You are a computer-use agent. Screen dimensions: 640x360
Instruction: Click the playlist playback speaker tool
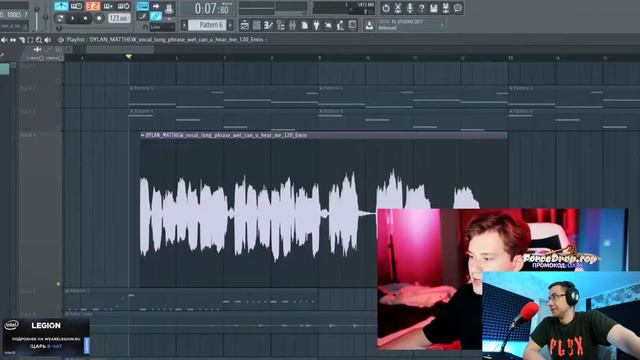click(47, 40)
